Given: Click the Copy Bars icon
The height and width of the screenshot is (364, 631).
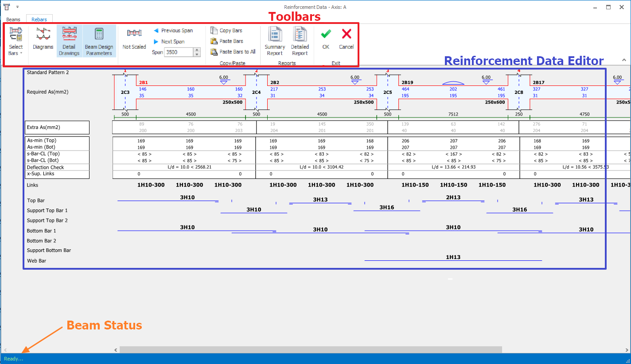Looking at the screenshot, I should [x=226, y=31].
